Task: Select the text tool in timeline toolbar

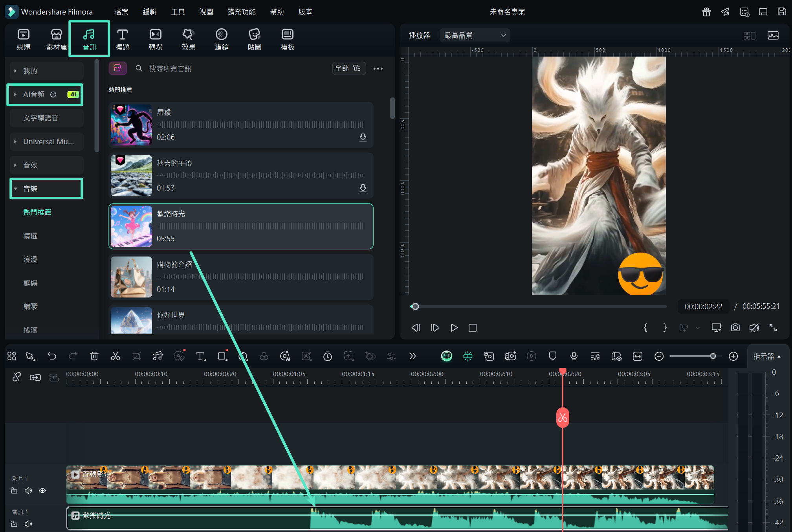Action: click(200, 356)
